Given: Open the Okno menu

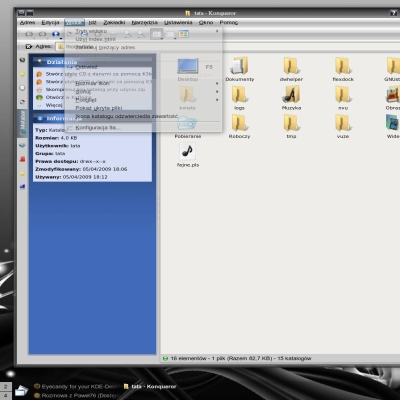Looking at the screenshot, I should [206, 23].
